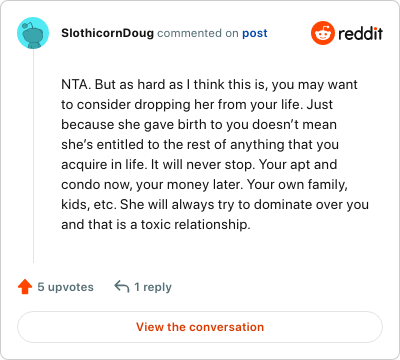Click the orange upvote arrow
Screen dimensions: 400x360
25,287
